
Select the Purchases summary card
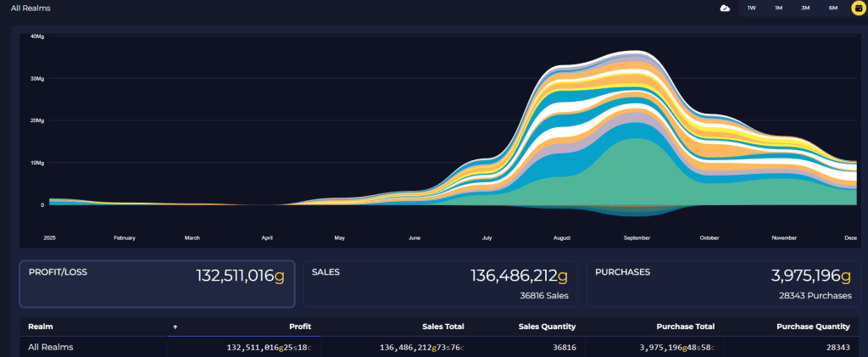click(x=723, y=283)
